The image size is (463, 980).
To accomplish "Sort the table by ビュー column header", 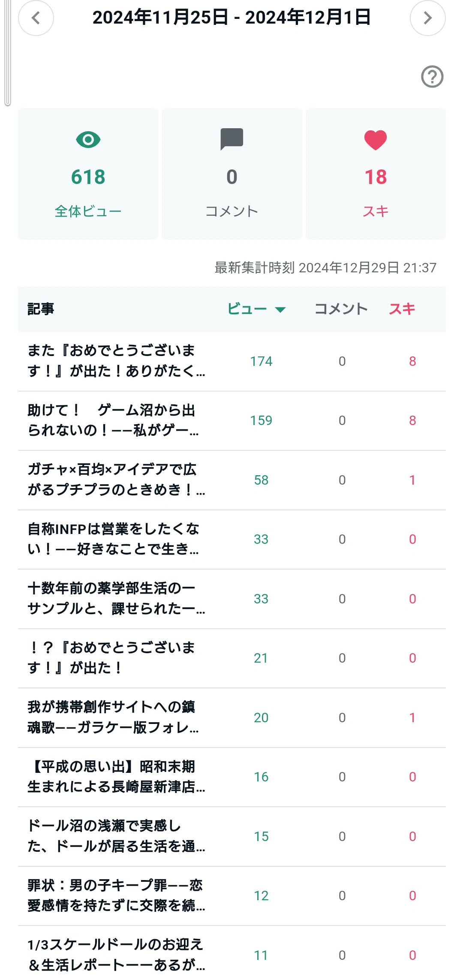I will coord(247,309).
